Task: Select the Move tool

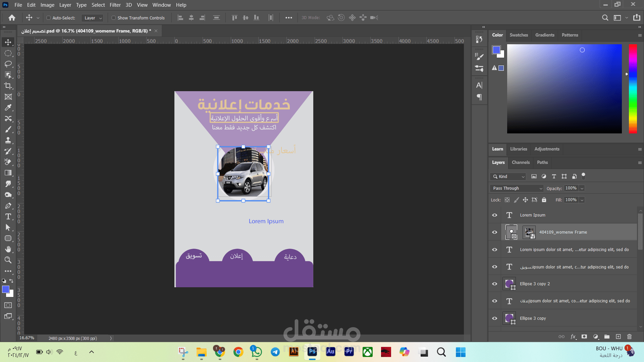Action: (8, 42)
